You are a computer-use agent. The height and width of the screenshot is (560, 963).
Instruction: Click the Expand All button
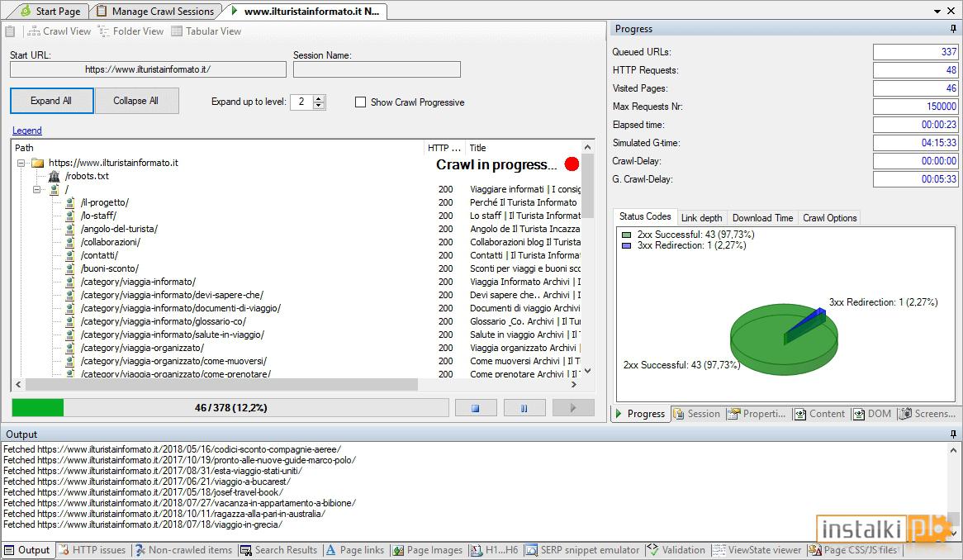[51, 101]
